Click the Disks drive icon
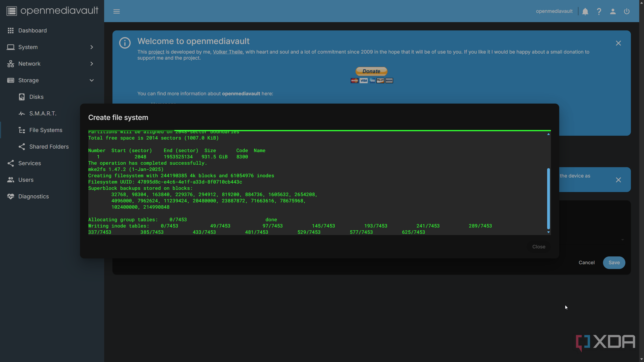 pyautogui.click(x=22, y=97)
